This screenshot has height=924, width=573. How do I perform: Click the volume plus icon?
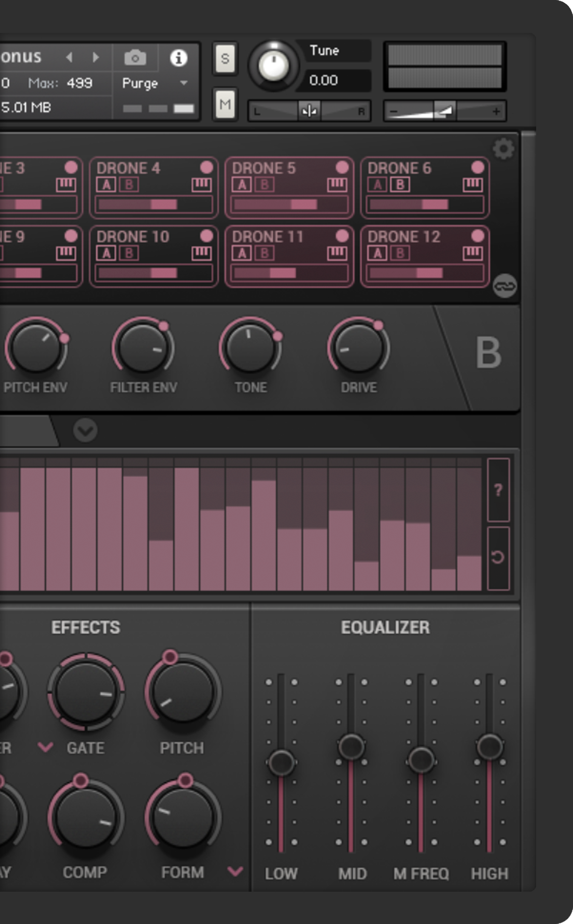click(x=497, y=111)
